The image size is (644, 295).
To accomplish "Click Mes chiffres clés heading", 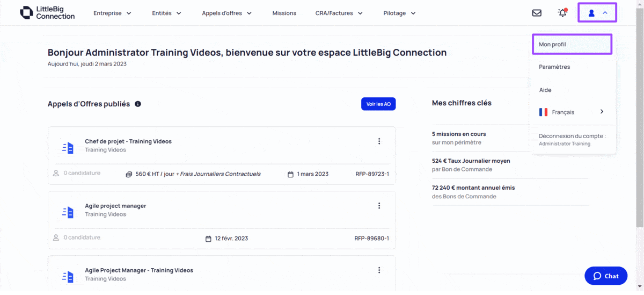I will (462, 103).
